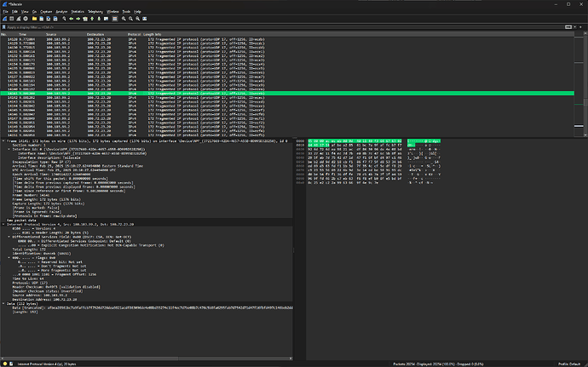
Task: Jump to first packet up-arrow icon
Action: [x=92, y=19]
